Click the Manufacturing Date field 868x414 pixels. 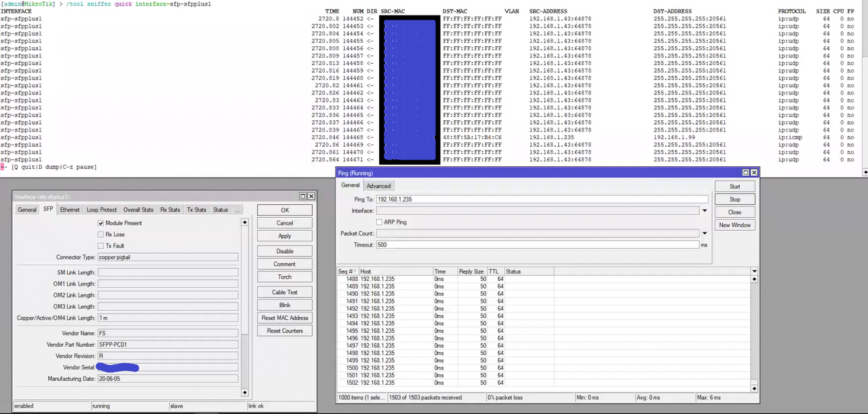coord(168,379)
